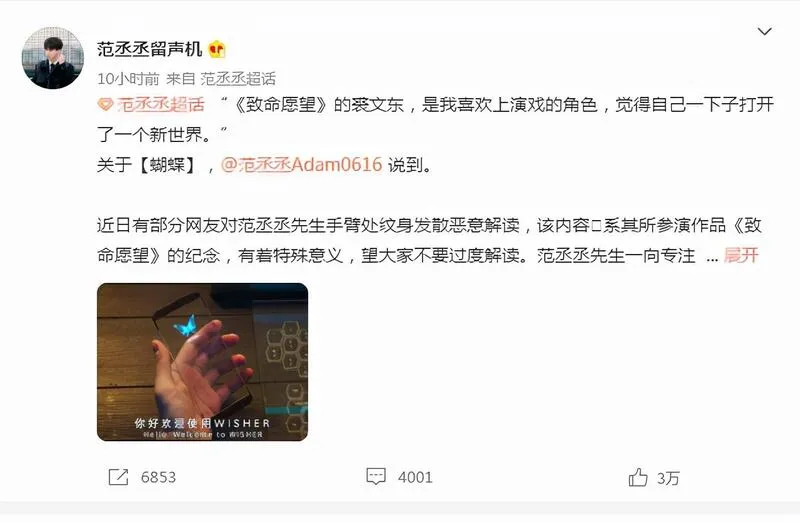Click the comment count 4001
Screen dimensions: 800x523
(415, 477)
